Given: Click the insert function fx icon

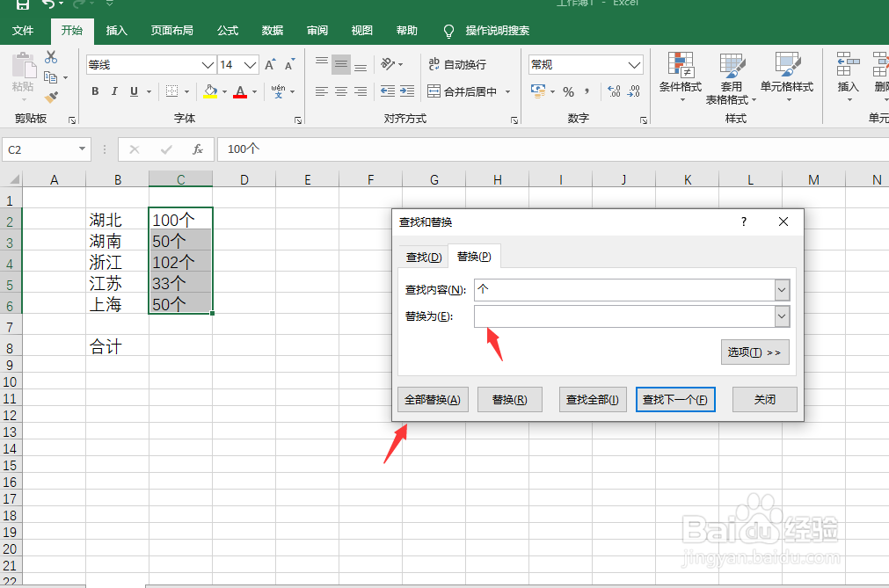Looking at the screenshot, I should coord(197,149).
